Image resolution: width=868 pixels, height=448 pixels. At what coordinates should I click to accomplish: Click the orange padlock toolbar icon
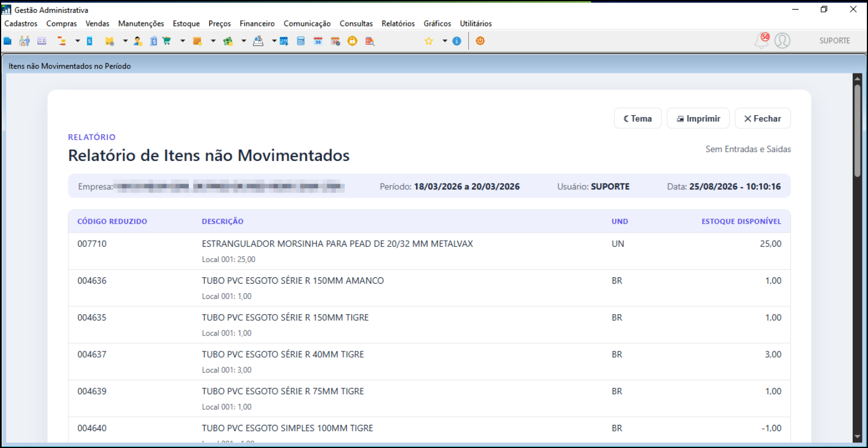tap(352, 41)
